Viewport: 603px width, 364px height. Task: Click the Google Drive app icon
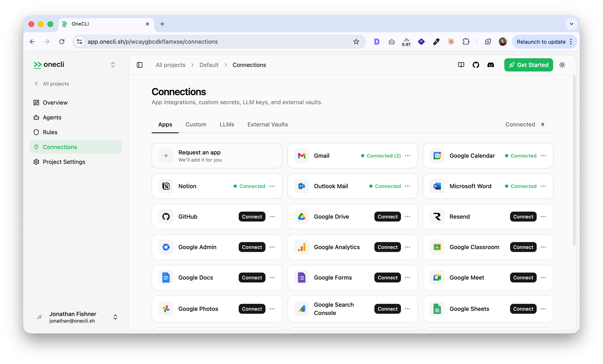click(301, 217)
